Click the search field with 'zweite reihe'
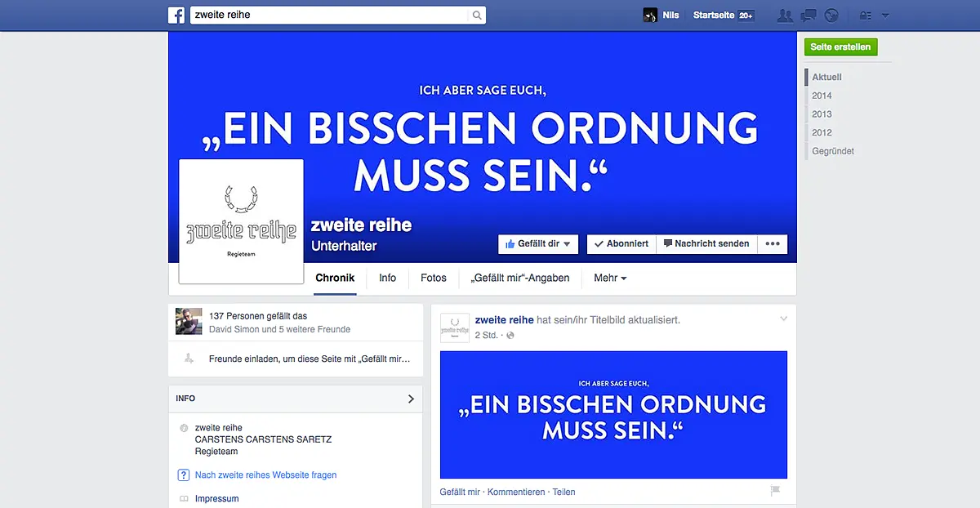 pyautogui.click(x=329, y=15)
